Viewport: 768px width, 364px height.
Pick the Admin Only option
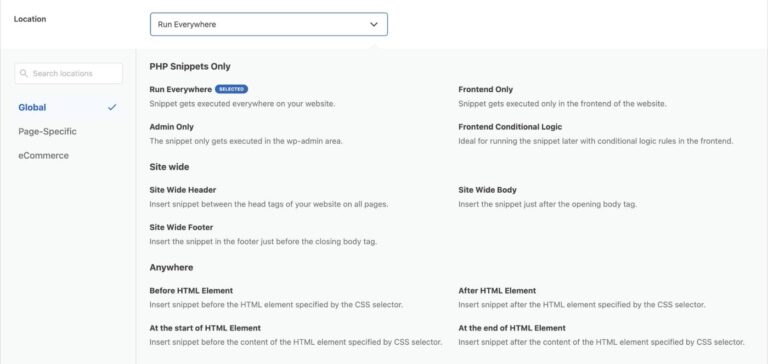click(171, 126)
